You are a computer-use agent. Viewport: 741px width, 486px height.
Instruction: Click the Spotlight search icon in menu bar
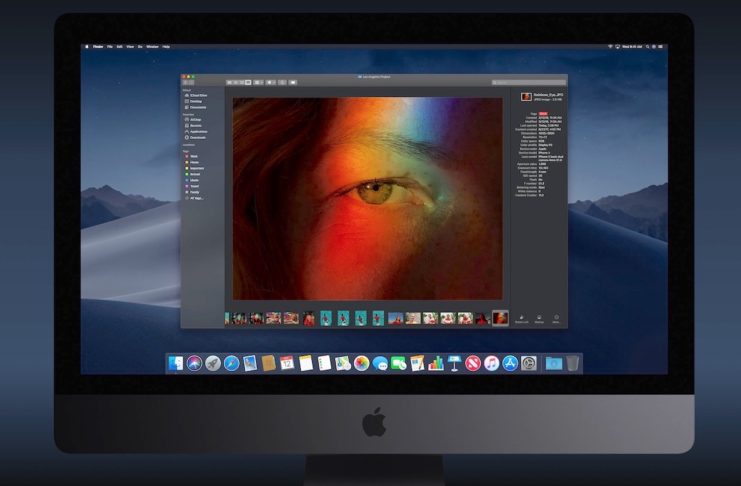pyautogui.click(x=647, y=47)
